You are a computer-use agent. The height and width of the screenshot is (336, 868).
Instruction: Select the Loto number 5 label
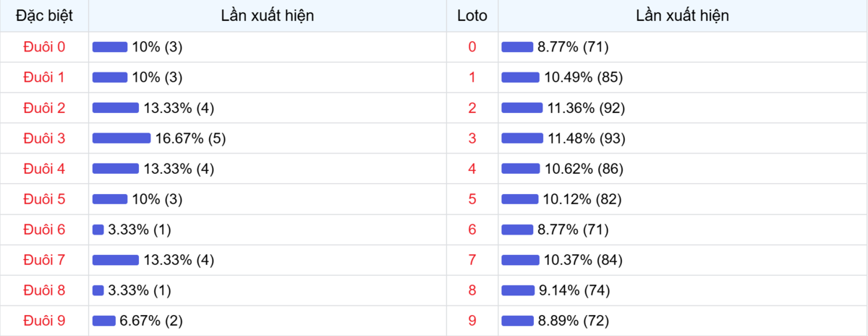pyautogui.click(x=472, y=199)
